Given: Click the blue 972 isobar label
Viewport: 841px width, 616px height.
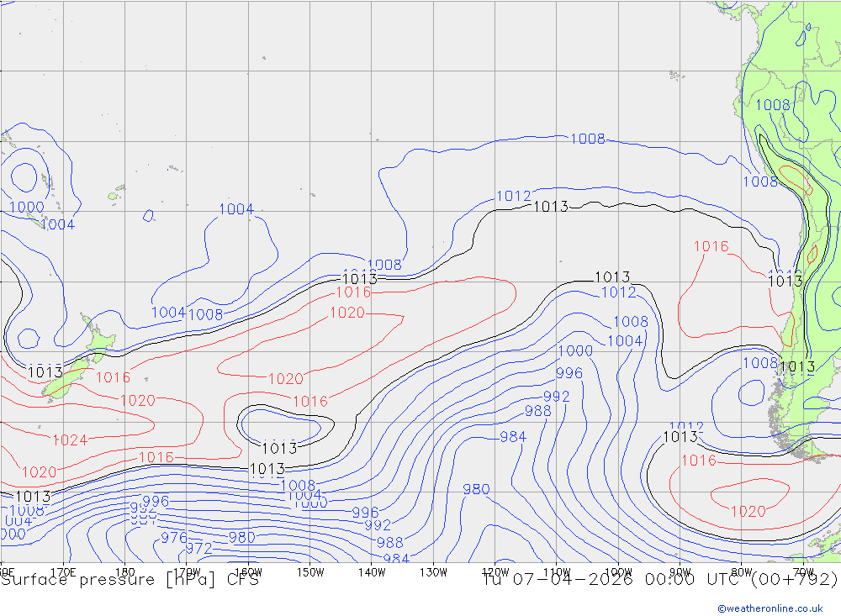Looking at the screenshot, I should [x=199, y=549].
